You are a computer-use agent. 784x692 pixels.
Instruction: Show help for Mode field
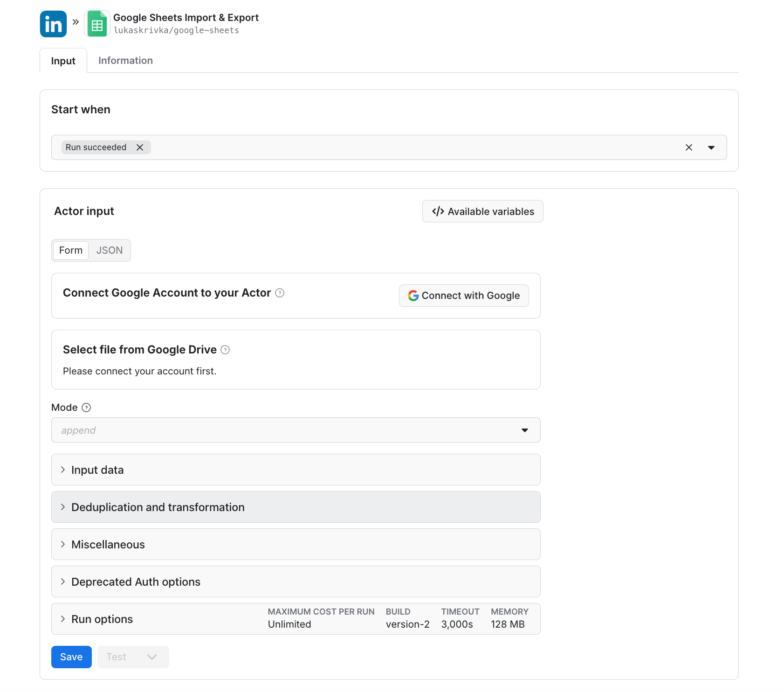tap(86, 408)
